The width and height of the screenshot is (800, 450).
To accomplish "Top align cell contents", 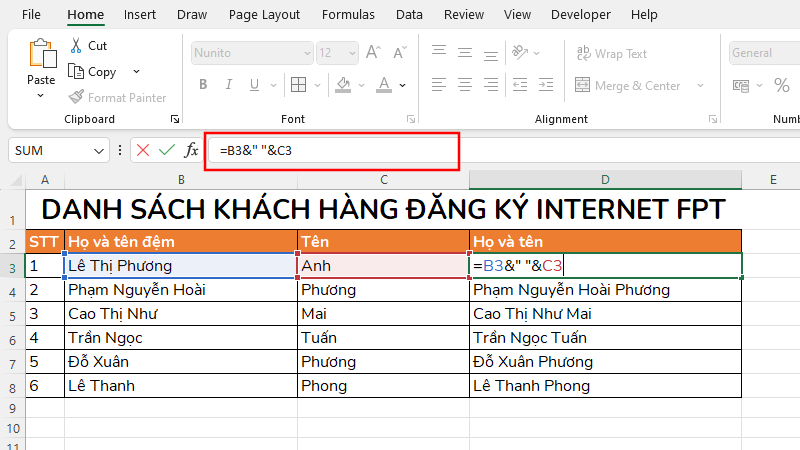I will [439, 53].
